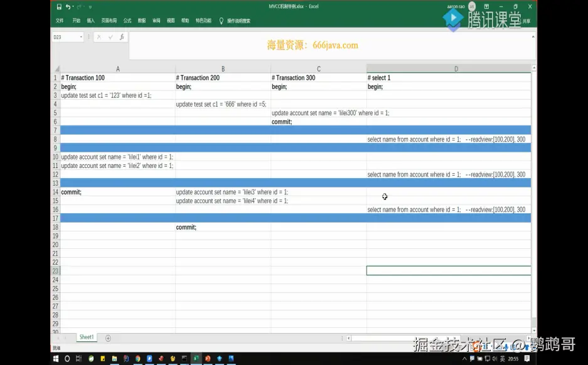Select cell updating name to 'lilei4'
The width and height of the screenshot is (588, 365).
click(x=223, y=201)
